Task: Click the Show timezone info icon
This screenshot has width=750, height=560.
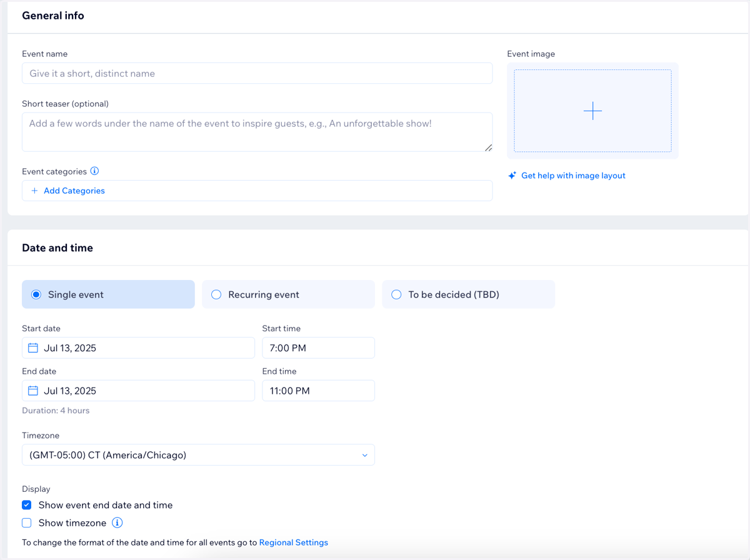Action: (x=117, y=522)
